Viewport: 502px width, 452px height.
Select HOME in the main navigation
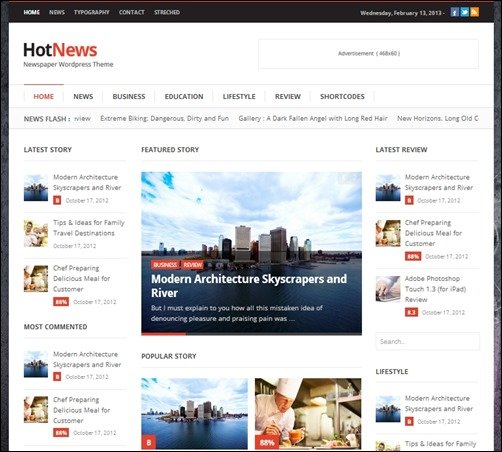44,97
